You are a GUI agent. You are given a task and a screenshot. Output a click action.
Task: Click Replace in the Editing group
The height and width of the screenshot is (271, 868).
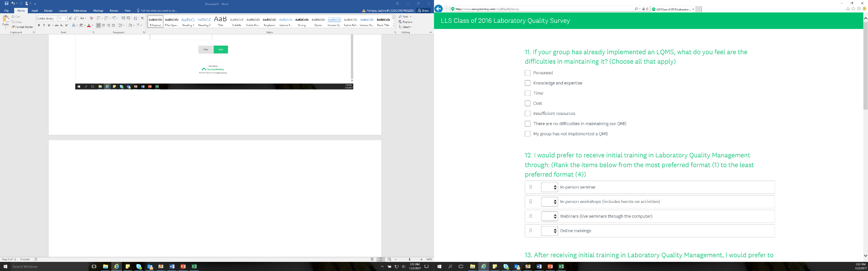[x=406, y=22]
